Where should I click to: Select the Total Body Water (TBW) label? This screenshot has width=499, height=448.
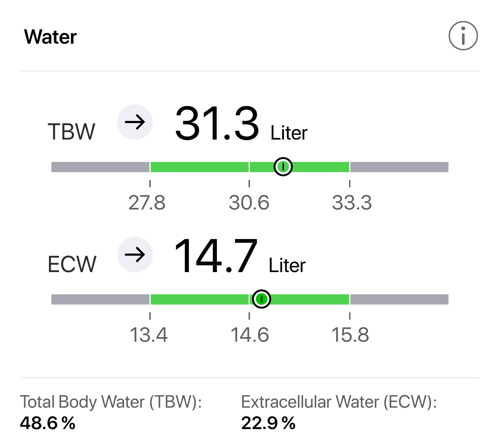[111, 402]
